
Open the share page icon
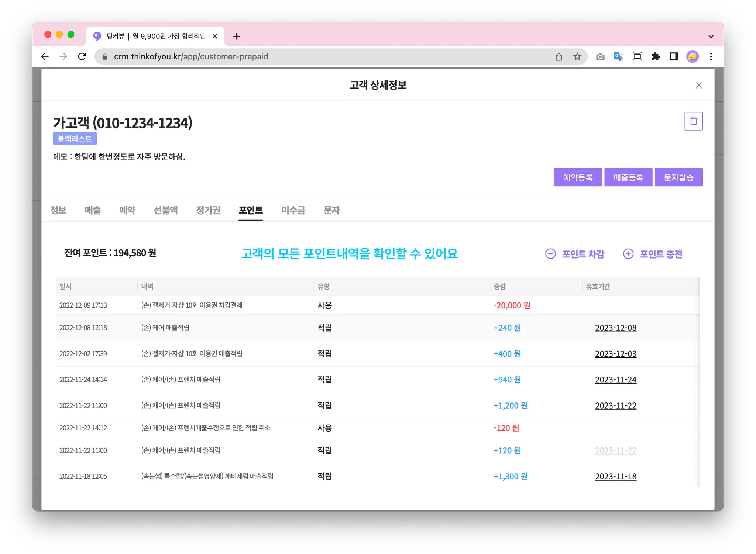click(x=559, y=56)
